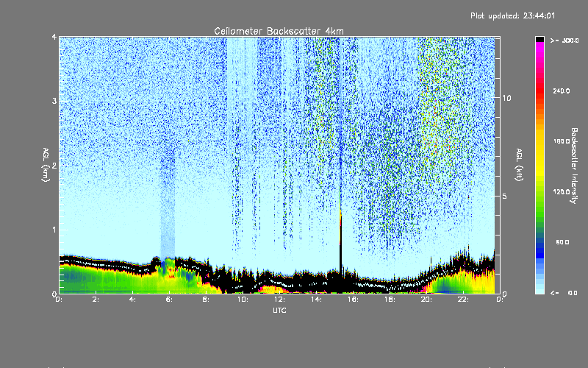Click the '3' km label on left axis

54,101
